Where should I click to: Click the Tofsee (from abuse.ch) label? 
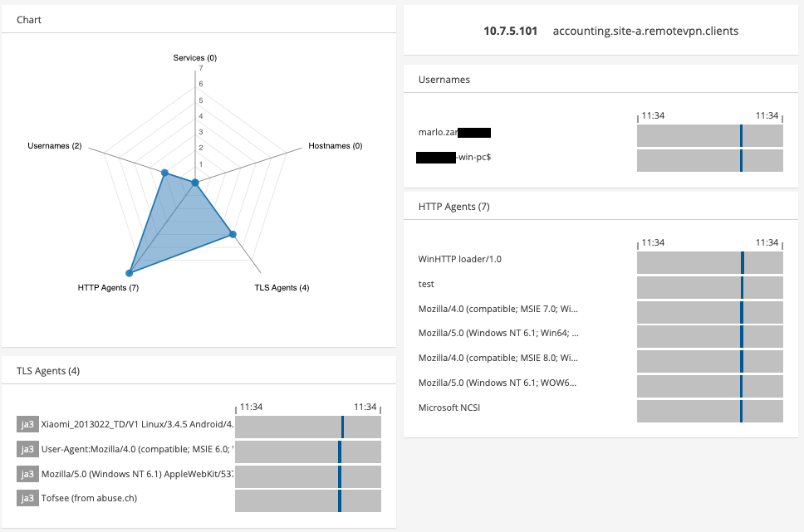pyautogui.click(x=87, y=499)
